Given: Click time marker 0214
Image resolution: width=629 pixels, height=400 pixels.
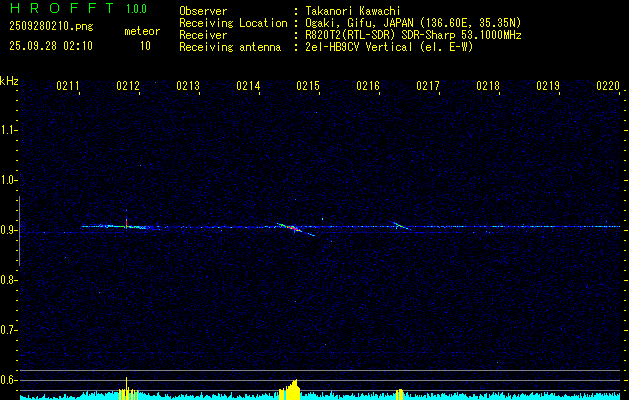Looking at the screenshot, I should pyautogui.click(x=248, y=86).
